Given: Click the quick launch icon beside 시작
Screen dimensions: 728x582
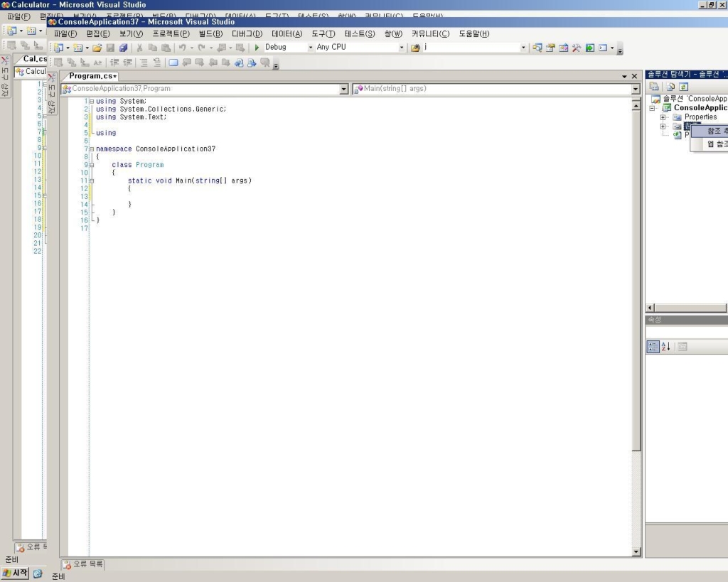Looking at the screenshot, I should (38, 573).
